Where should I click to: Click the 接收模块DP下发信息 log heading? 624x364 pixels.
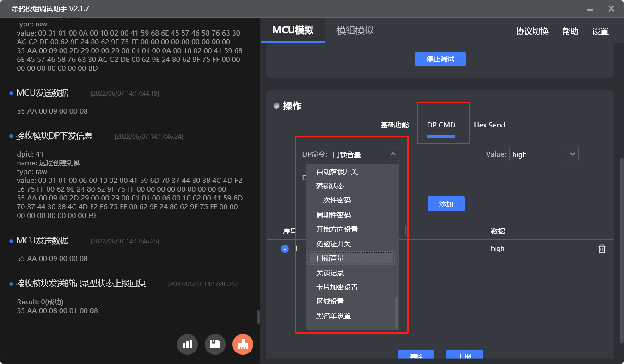(55, 136)
